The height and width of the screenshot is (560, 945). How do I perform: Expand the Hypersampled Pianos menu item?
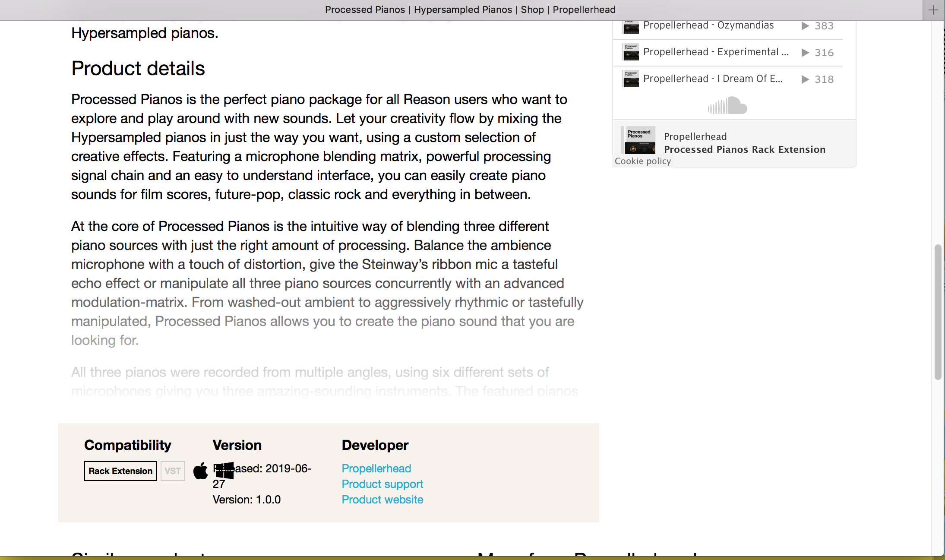coord(462,9)
